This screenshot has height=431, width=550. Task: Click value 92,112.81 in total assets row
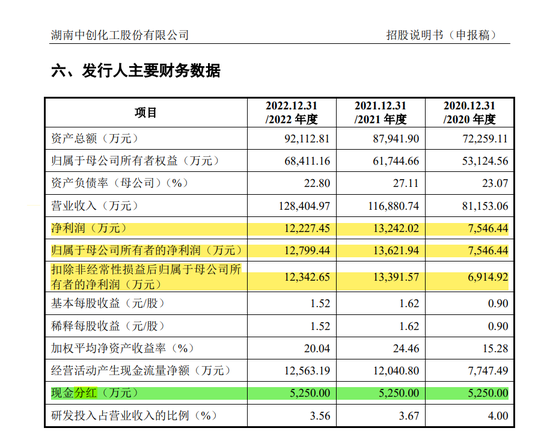click(307, 139)
